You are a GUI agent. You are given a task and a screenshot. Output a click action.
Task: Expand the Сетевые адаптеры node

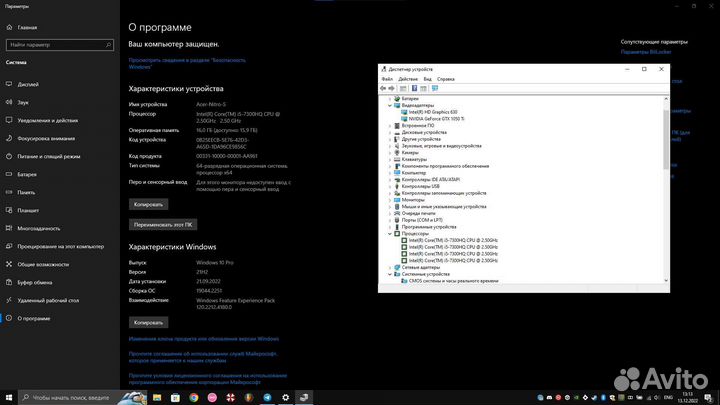pyautogui.click(x=390, y=267)
